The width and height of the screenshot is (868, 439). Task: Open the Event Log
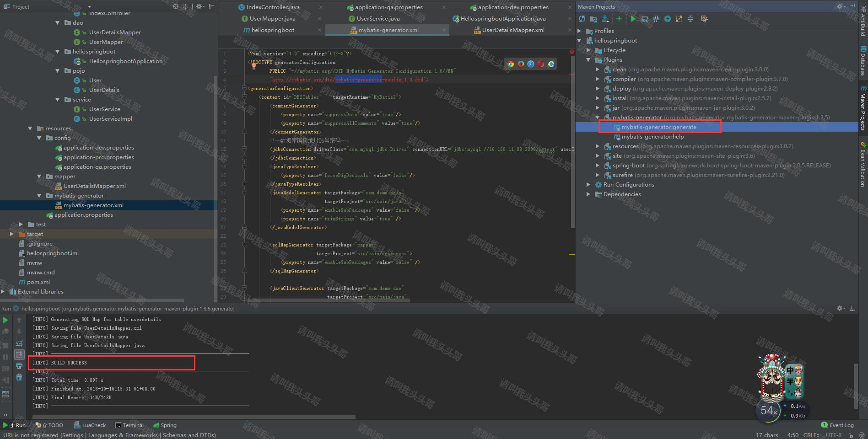pos(837,425)
